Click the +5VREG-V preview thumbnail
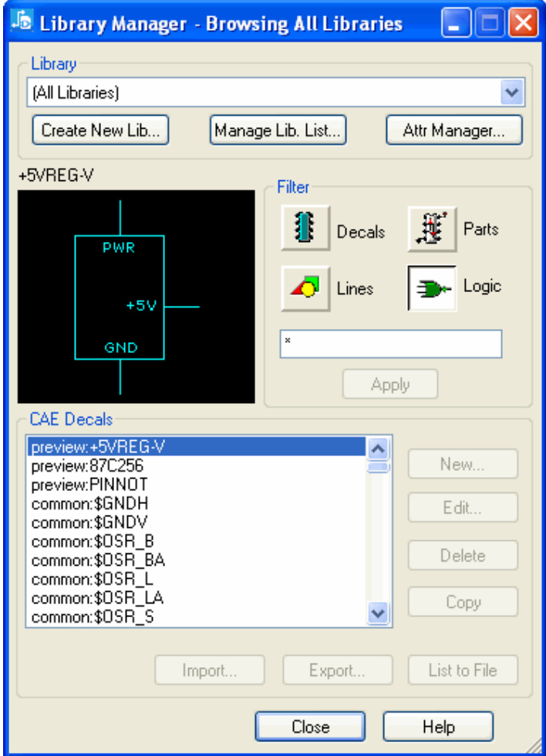This screenshot has width=546, height=756. 136,297
